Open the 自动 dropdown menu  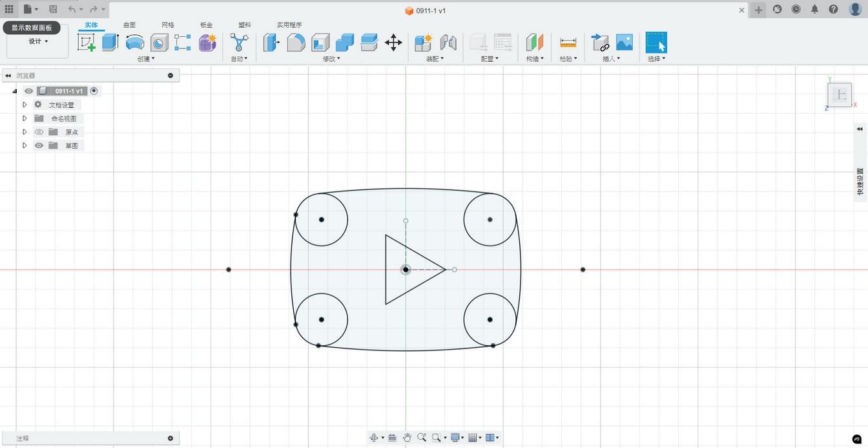point(240,59)
